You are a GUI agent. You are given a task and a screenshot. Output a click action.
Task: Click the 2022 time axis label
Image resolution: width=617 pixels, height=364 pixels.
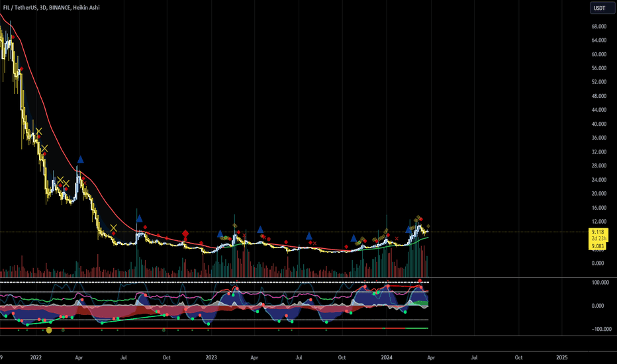coord(36,357)
